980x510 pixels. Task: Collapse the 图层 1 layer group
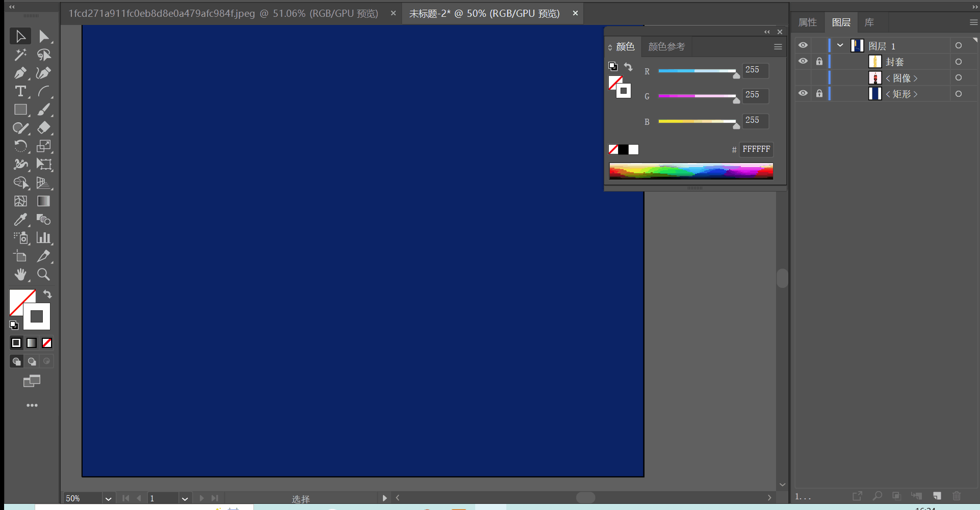840,45
